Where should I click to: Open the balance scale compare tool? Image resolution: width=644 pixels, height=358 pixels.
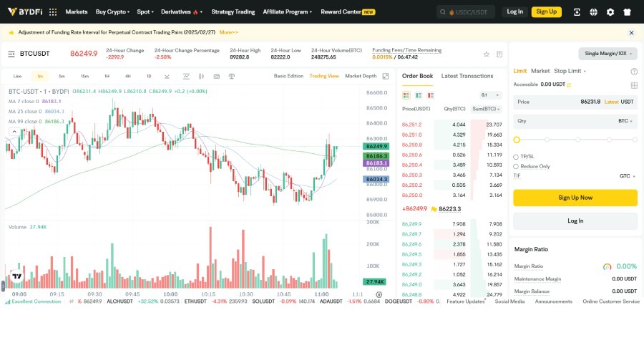[232, 76]
